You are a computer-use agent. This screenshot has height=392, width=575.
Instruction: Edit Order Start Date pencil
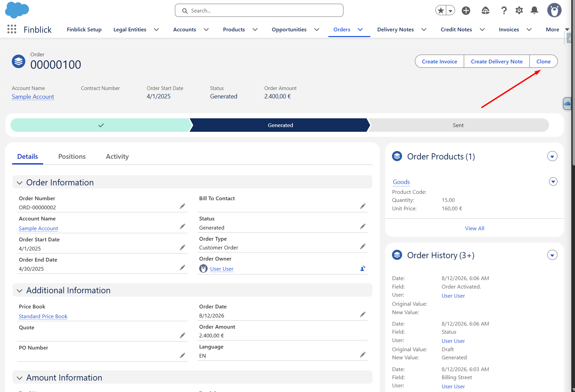point(182,247)
